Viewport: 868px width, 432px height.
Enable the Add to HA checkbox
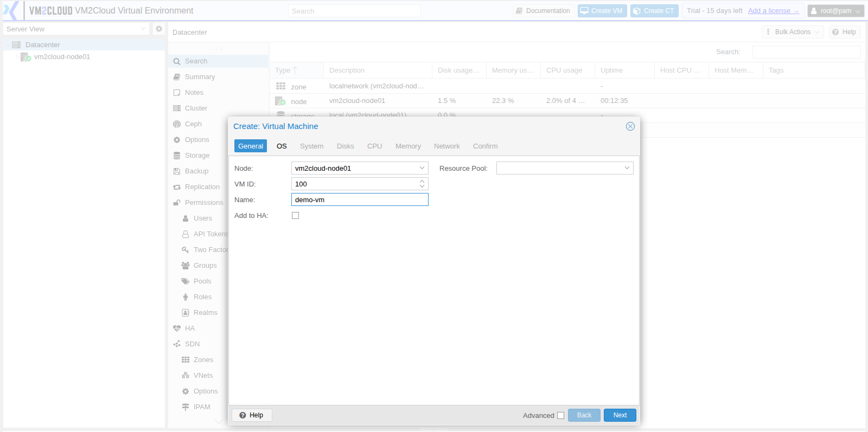pyautogui.click(x=295, y=216)
